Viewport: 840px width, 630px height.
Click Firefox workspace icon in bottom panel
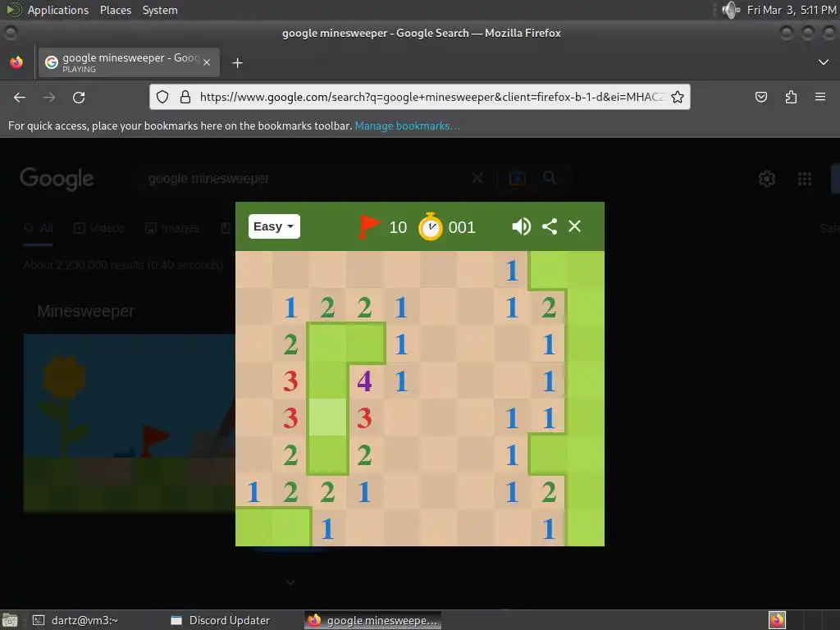tap(777, 620)
